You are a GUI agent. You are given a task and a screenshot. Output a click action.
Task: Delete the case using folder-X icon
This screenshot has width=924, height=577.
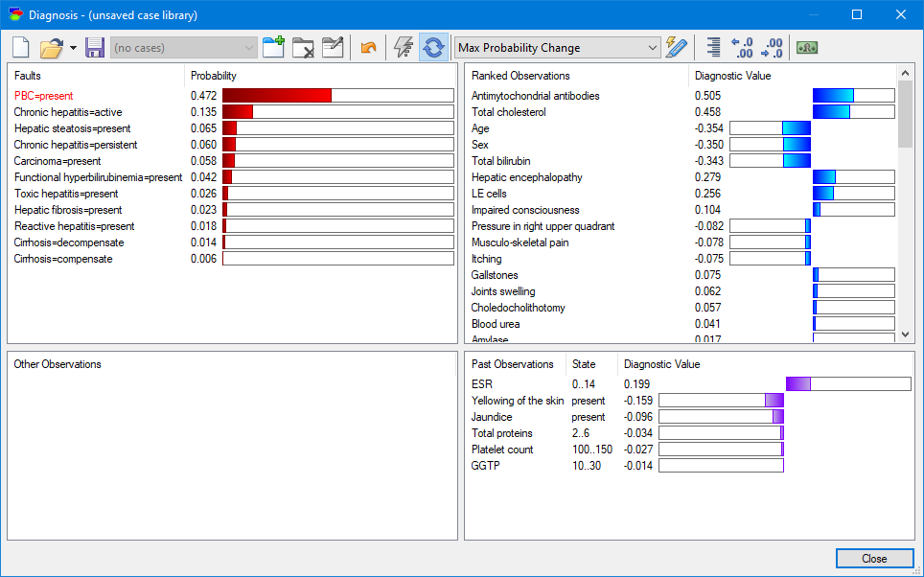[303, 48]
